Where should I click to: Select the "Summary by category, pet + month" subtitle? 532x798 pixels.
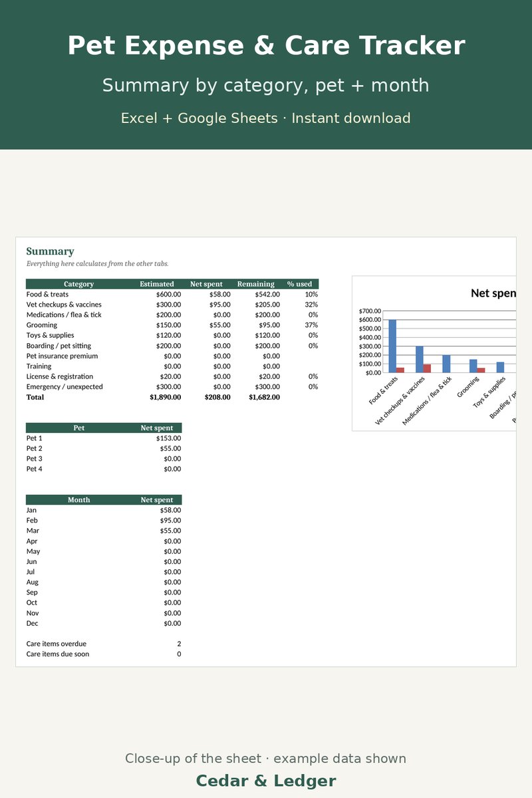click(266, 85)
